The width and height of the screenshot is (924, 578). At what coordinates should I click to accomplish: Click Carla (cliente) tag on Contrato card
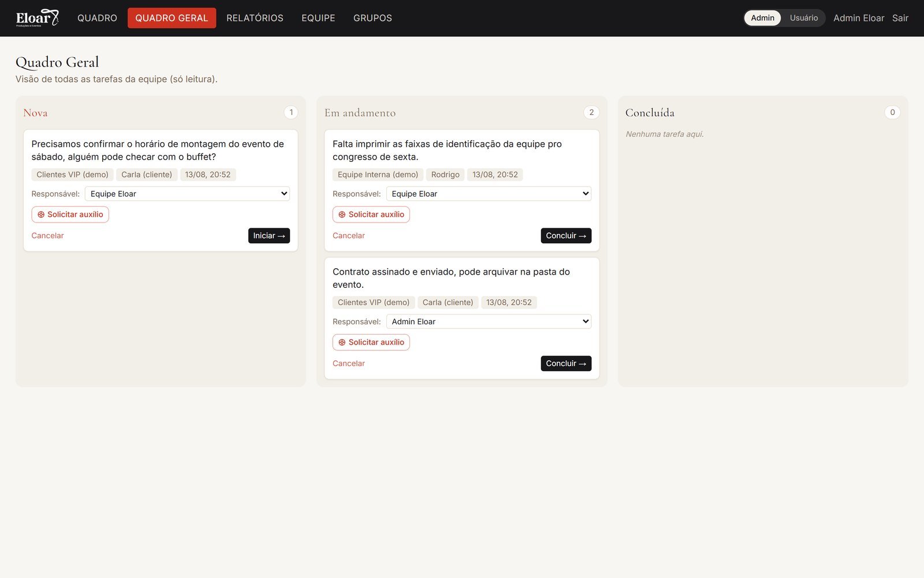tap(448, 302)
